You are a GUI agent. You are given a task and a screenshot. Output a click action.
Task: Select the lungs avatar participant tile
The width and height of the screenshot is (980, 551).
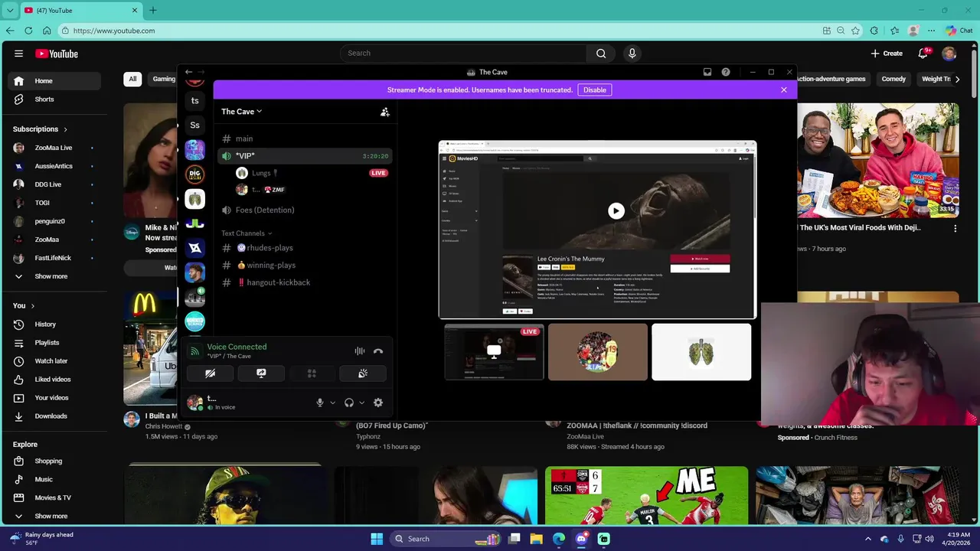pos(701,352)
